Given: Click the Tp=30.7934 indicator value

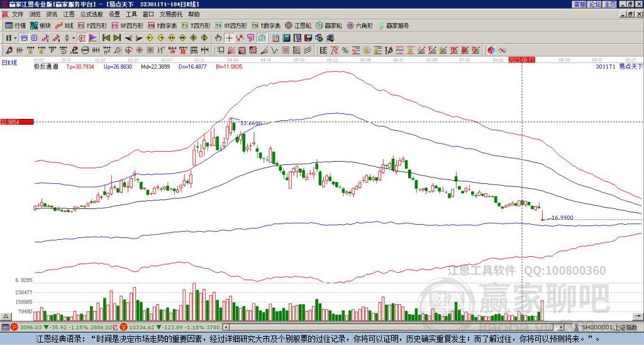Looking at the screenshot, I should 80,66.
